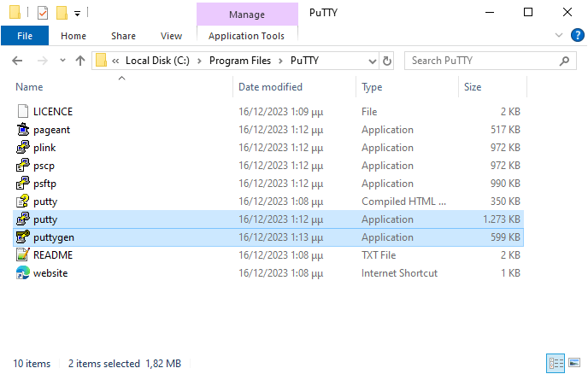Viewport: 588px width, 374px height.
Task: Open the Customize Quick Access Toolbar dropdown
Action: coord(77,14)
